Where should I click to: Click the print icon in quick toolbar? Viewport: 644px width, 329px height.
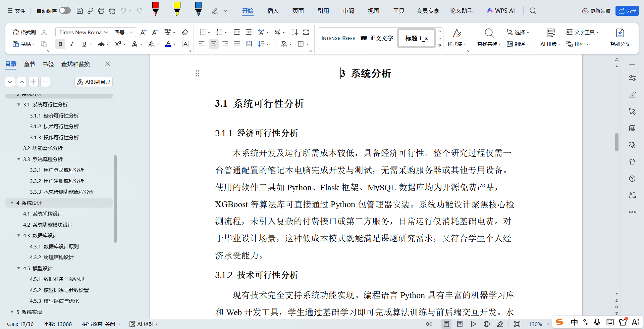pyautogui.click(x=101, y=11)
